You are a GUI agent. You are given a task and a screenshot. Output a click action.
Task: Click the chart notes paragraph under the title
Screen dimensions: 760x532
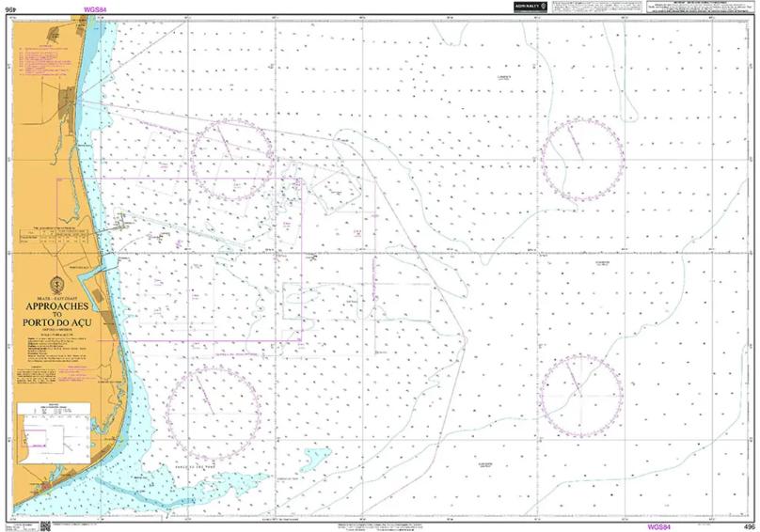[58, 348]
